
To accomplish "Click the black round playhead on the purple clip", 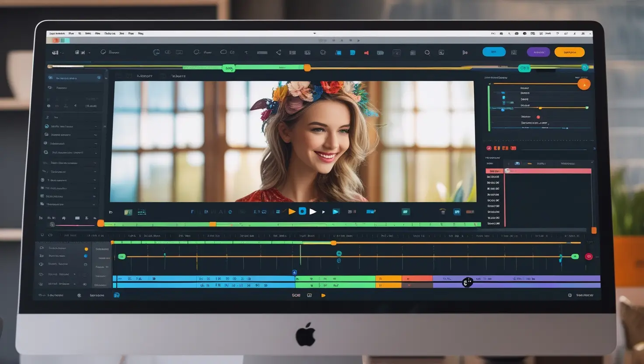I will (x=467, y=282).
